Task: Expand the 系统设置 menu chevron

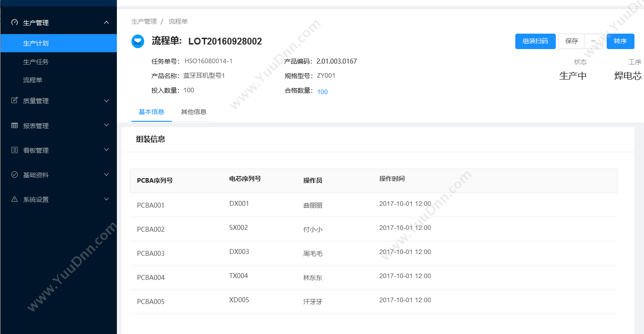Action: [x=106, y=199]
